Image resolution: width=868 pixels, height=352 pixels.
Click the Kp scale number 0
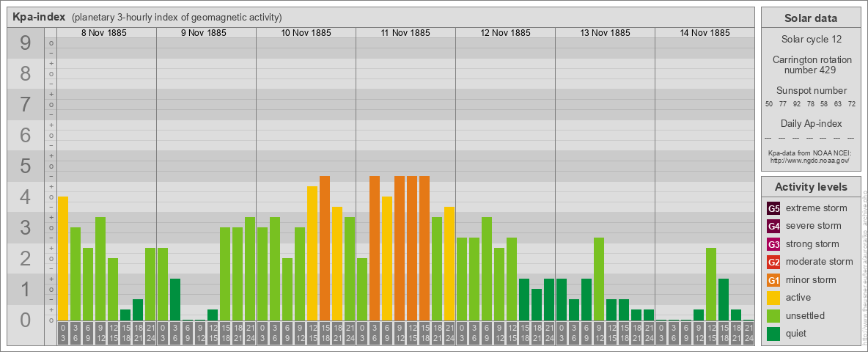(25, 320)
